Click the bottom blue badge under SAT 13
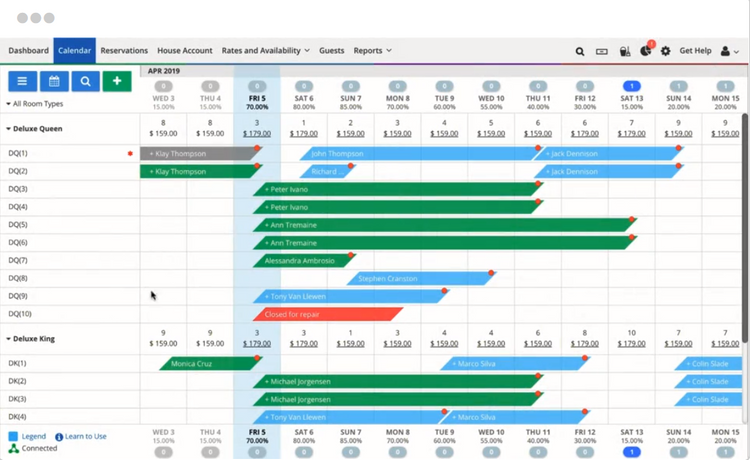750x460 pixels. point(632,452)
